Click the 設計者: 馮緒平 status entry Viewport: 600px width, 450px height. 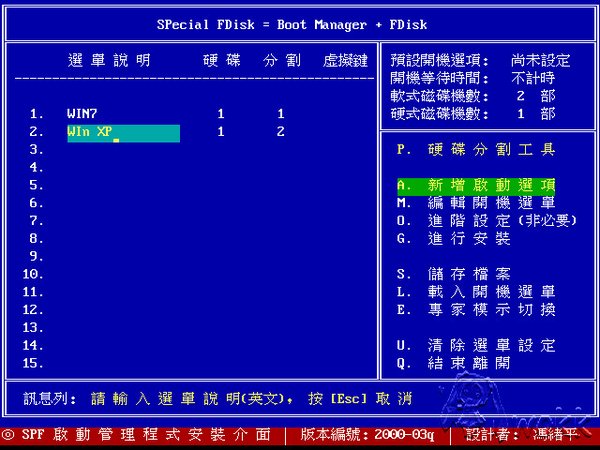click(522, 435)
